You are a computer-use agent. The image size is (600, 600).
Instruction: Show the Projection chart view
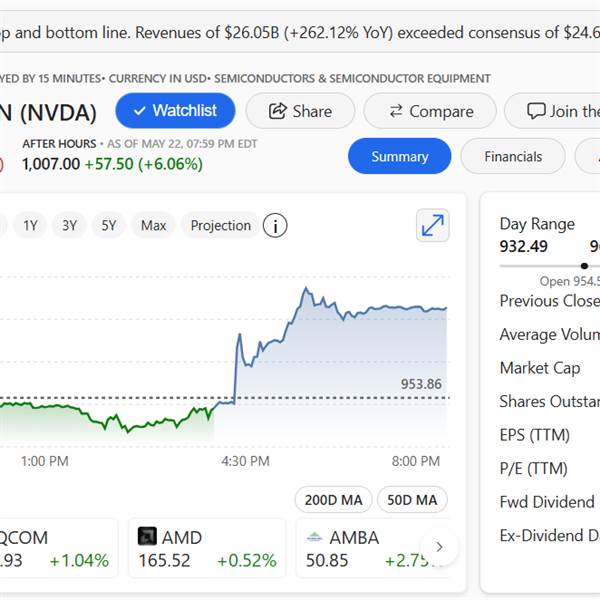[220, 225]
